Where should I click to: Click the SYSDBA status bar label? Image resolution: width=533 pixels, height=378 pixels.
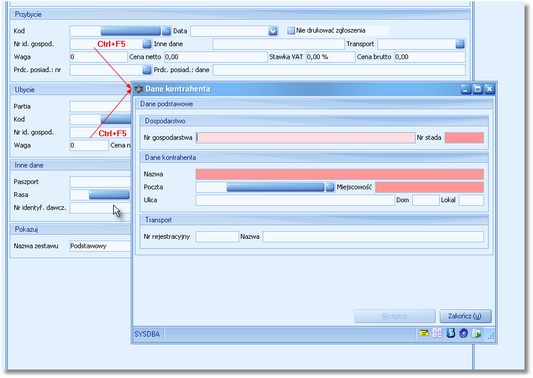click(x=147, y=334)
